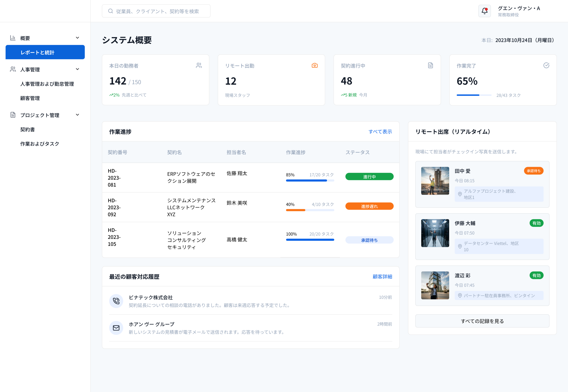Collapse the 人事管理 section chevron
The width and height of the screenshot is (568, 392).
[77, 69]
